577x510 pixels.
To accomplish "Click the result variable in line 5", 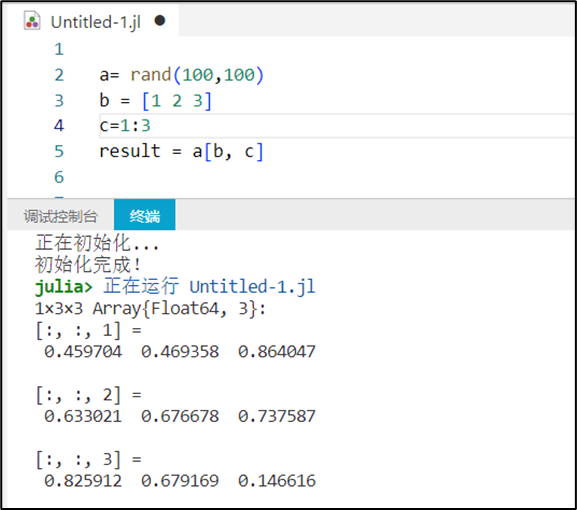I will click(130, 151).
